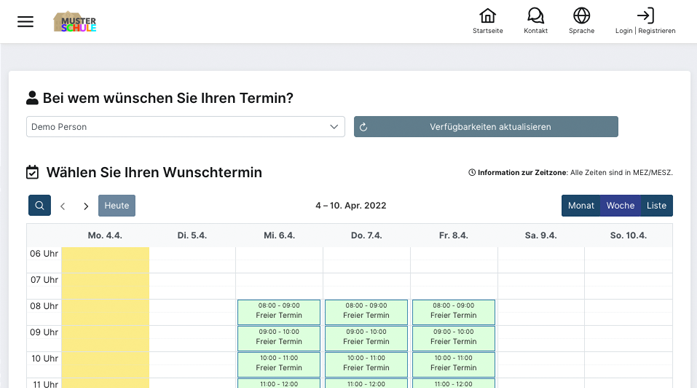Select Mi. 6.4. 09:00 - 10:00 Freier Termin
Screen dimensions: 697x388
(279, 338)
